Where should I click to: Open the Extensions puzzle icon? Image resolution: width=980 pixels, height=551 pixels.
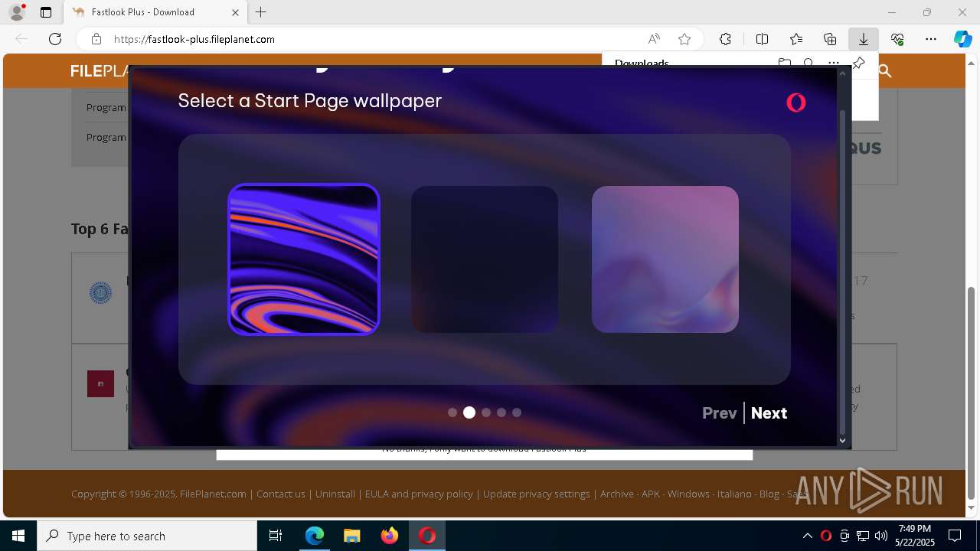point(725,39)
